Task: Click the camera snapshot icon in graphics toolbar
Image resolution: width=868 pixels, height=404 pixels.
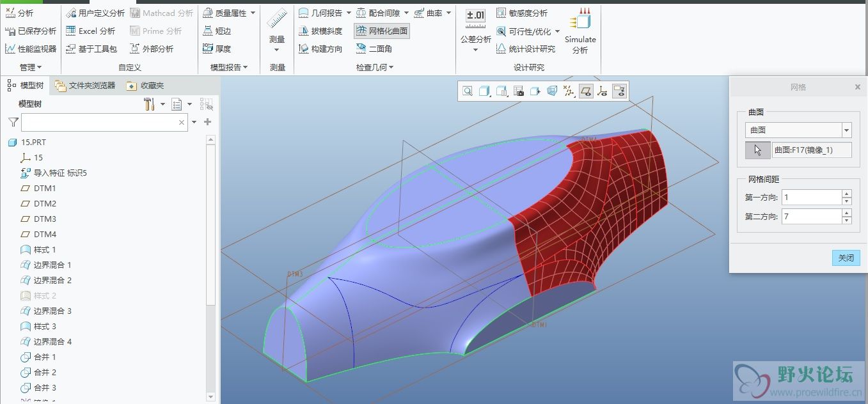Action: tap(519, 91)
